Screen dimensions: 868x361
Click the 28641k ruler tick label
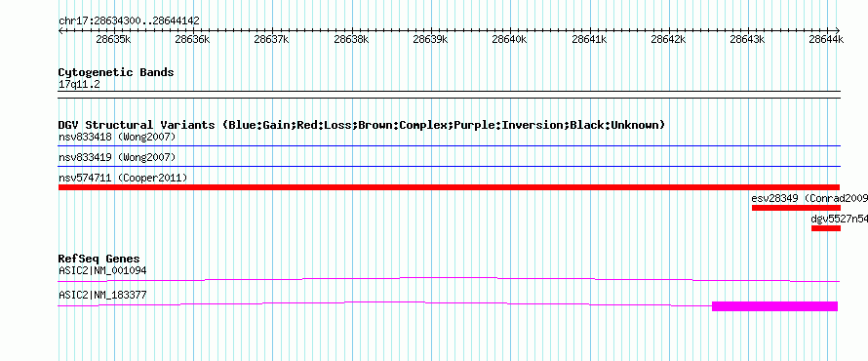click(x=589, y=39)
